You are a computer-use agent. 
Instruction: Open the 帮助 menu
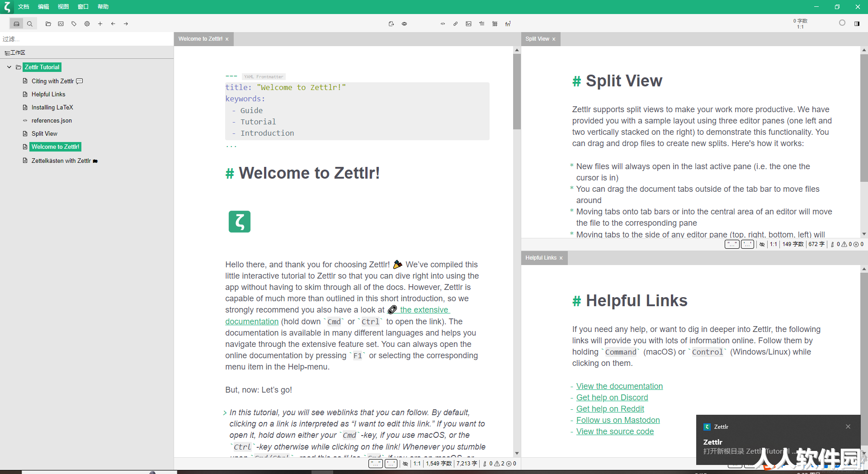click(103, 7)
